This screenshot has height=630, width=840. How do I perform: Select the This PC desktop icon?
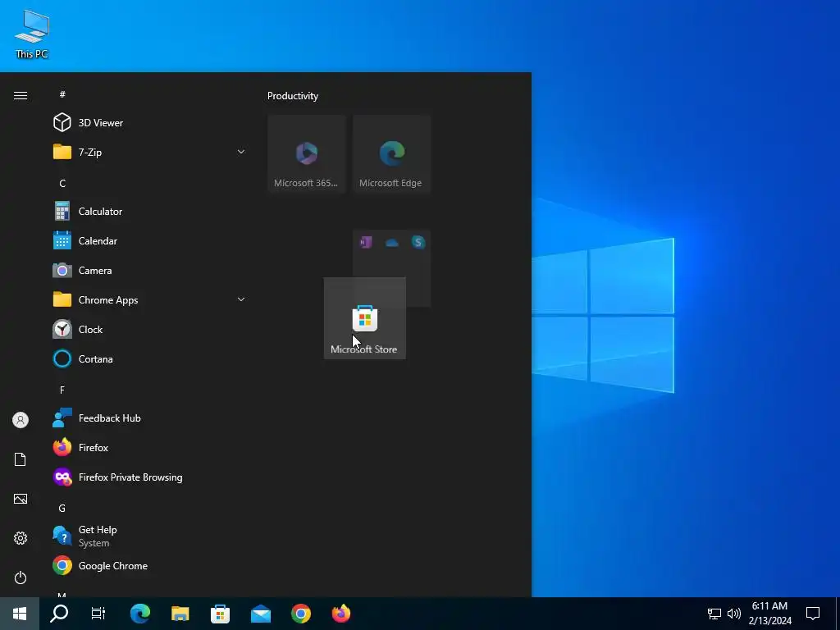coord(32,34)
